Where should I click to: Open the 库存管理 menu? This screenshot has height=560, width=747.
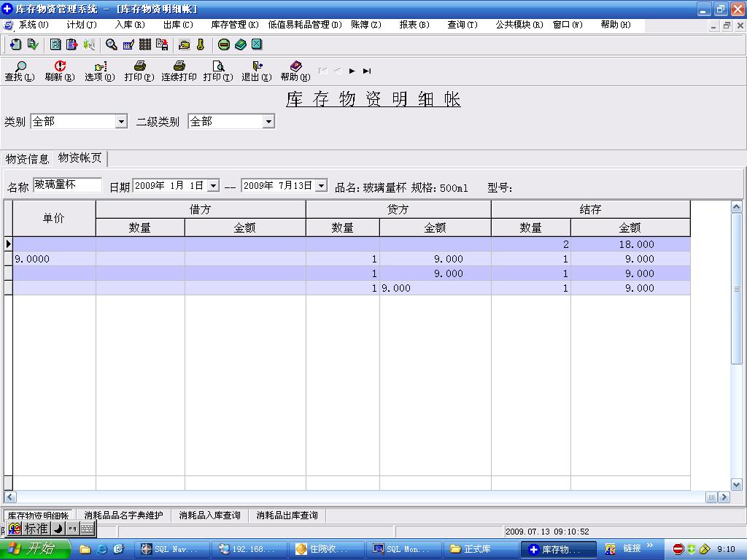[x=234, y=25]
